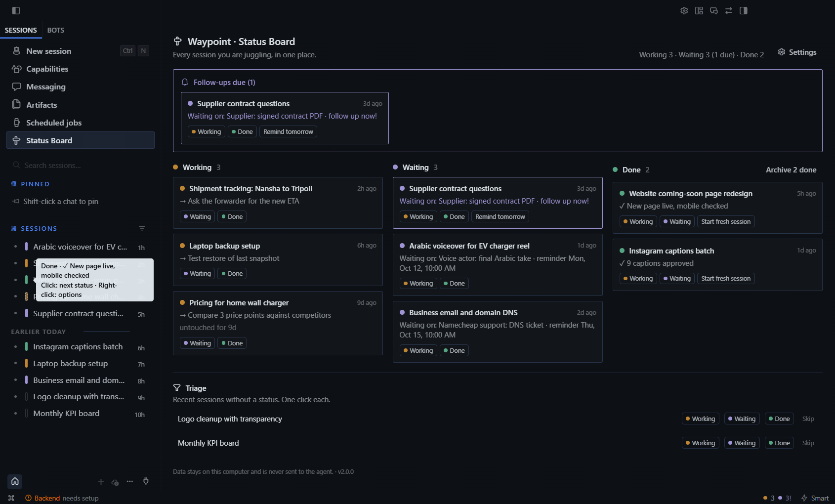This screenshot has height=504, width=835.
Task: Click the command key icon in status bar
Action: [11, 498]
